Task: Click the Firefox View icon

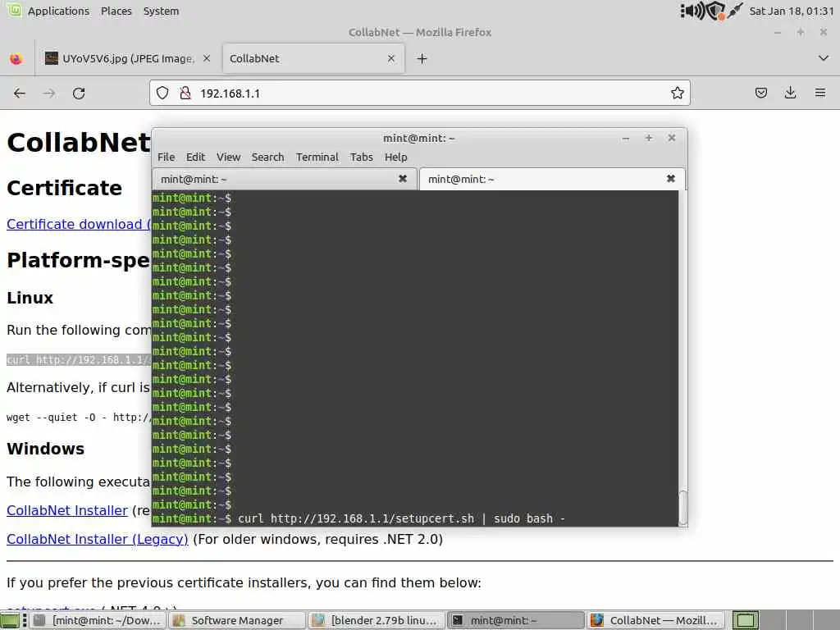Action: (16, 59)
